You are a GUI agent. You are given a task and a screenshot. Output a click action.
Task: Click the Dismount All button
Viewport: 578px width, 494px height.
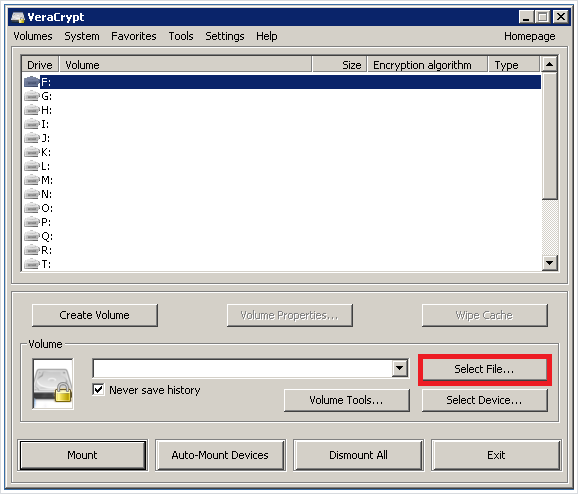[358, 455]
